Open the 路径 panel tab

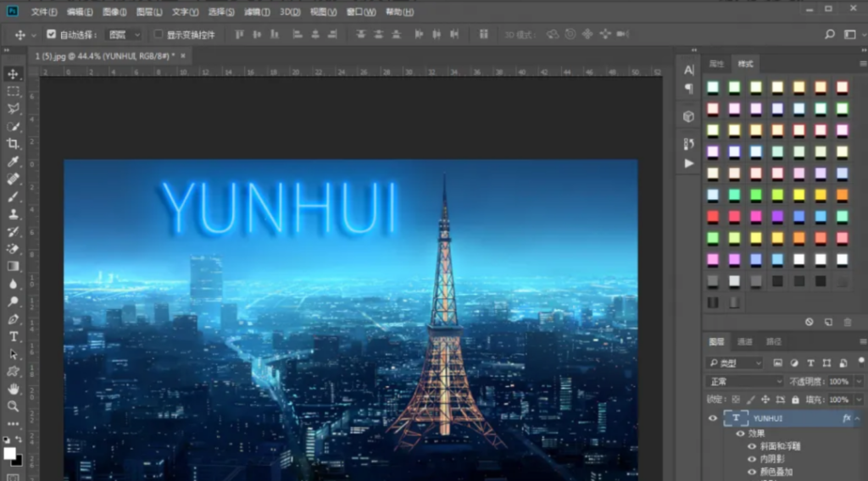[x=773, y=342]
